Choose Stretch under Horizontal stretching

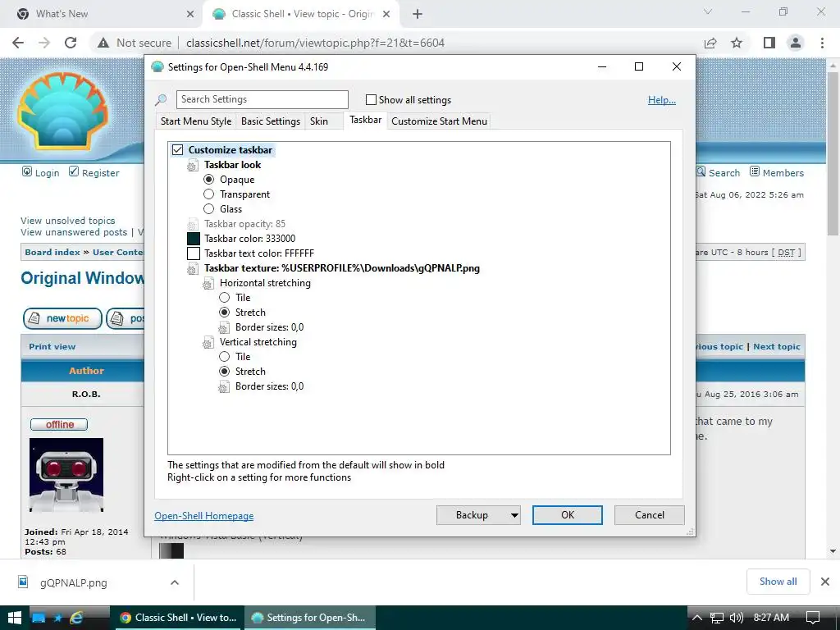coord(225,313)
